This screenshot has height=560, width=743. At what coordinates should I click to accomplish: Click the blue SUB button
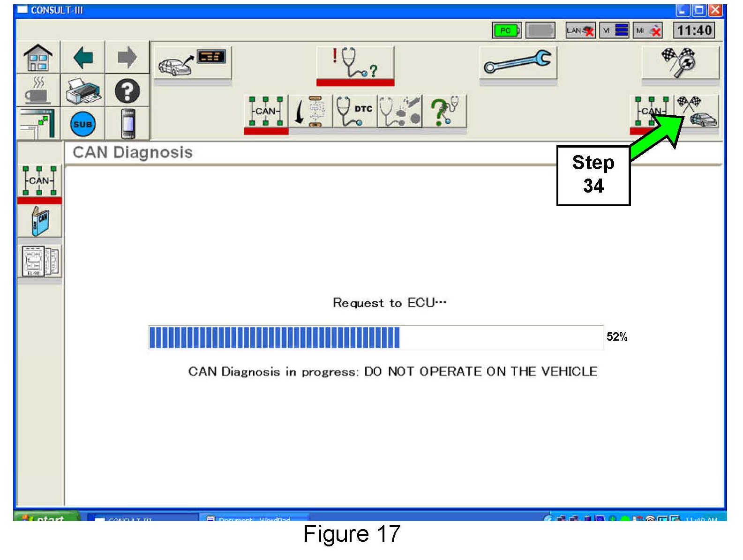tap(83, 124)
